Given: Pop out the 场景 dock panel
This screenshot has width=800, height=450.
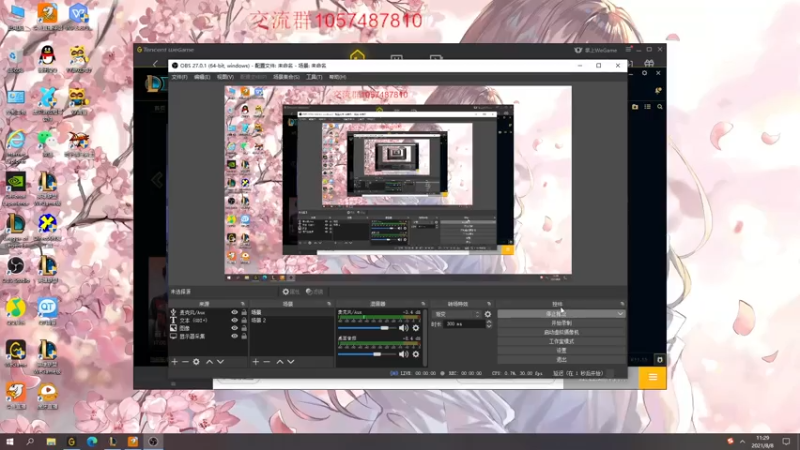Looking at the screenshot, I should click(x=329, y=304).
